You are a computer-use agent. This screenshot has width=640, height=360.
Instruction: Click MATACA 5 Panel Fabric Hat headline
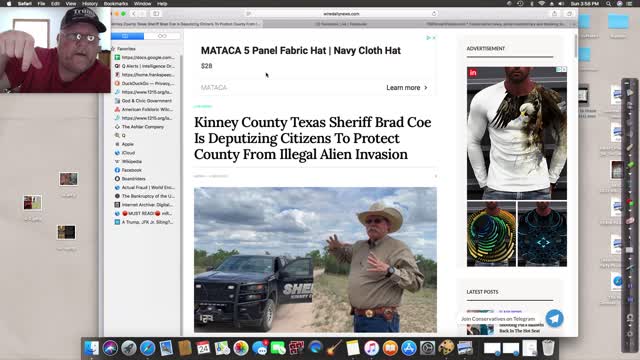[x=301, y=51]
